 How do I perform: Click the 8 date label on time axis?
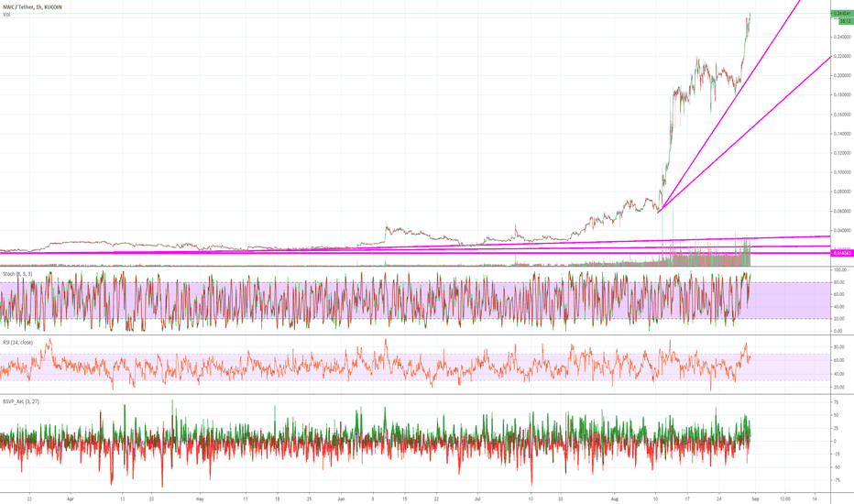[373, 499]
